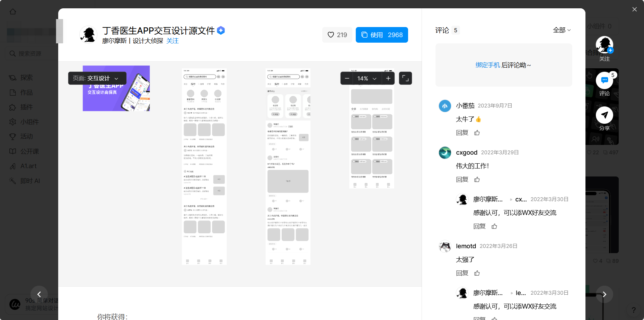The height and width of the screenshot is (320, 644).
Task: Click the author name 廖尔摩斯 | 设计大侦探
Action: click(x=132, y=41)
